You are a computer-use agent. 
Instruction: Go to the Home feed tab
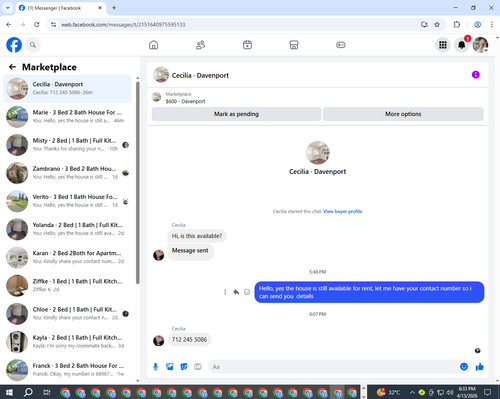pyautogui.click(x=153, y=45)
